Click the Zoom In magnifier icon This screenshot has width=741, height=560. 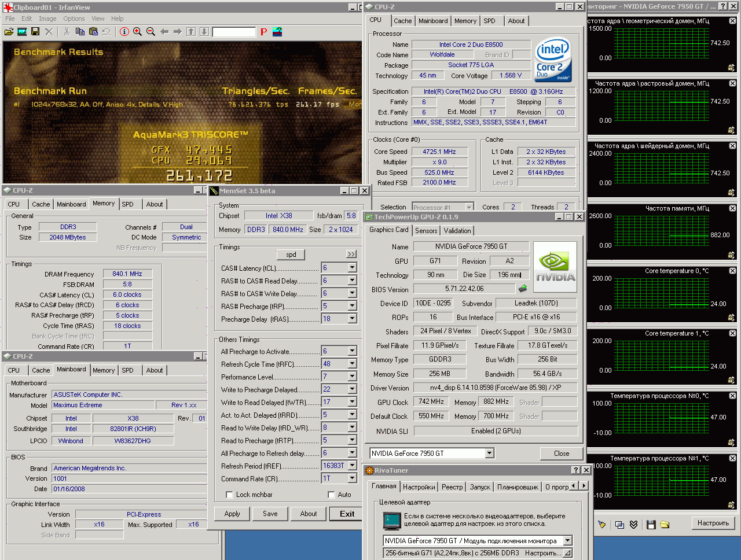[x=137, y=32]
